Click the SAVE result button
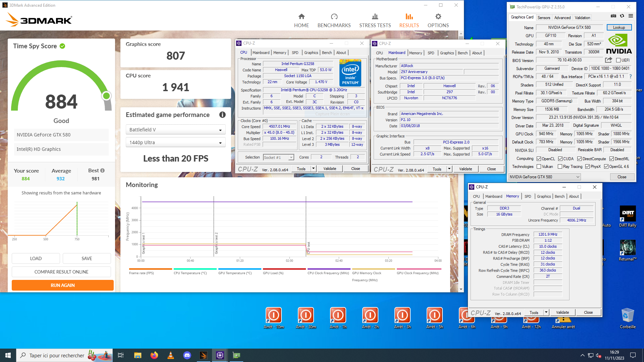This screenshot has height=362, width=644. tap(87, 258)
